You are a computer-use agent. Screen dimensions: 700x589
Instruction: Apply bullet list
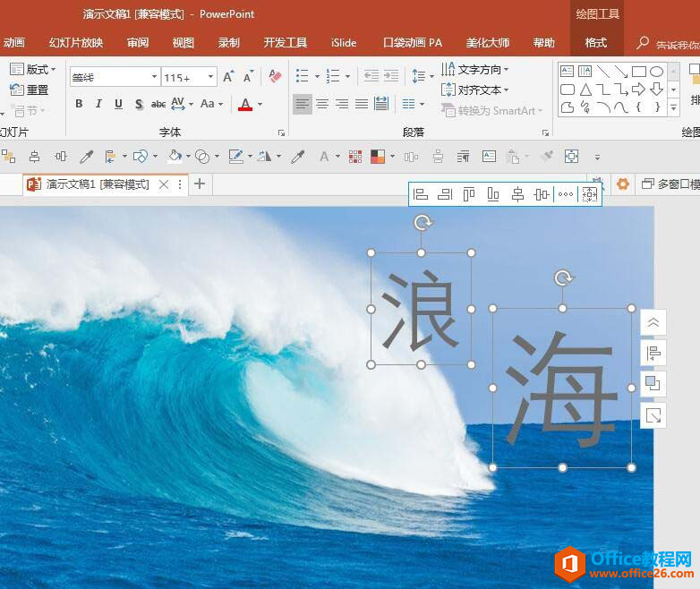tap(303, 76)
